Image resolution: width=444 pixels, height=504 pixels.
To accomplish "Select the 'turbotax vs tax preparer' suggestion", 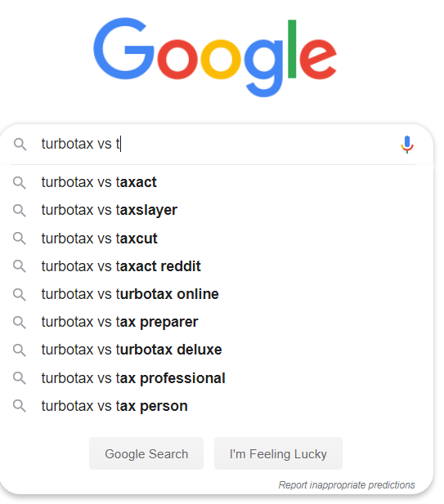I will [216, 322].
